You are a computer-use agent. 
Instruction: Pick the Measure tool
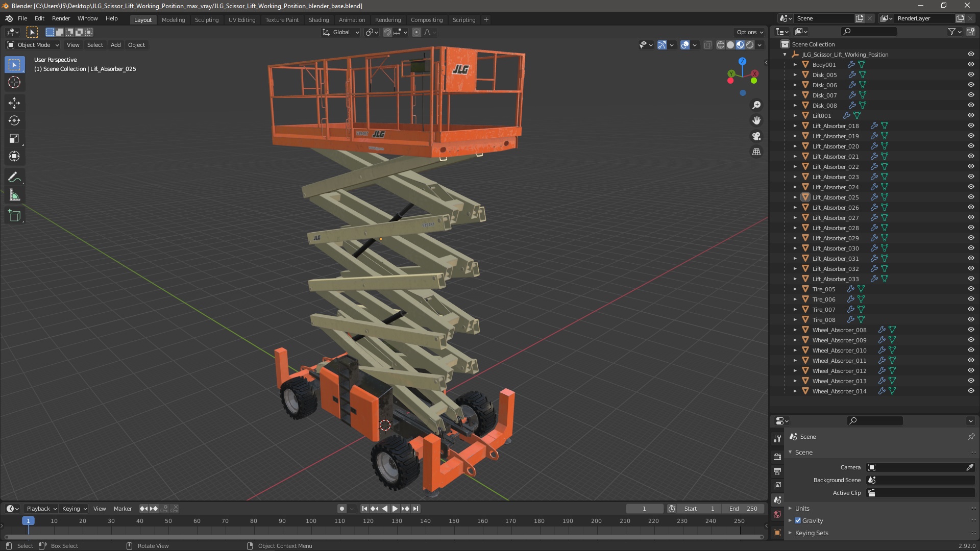pyautogui.click(x=14, y=195)
